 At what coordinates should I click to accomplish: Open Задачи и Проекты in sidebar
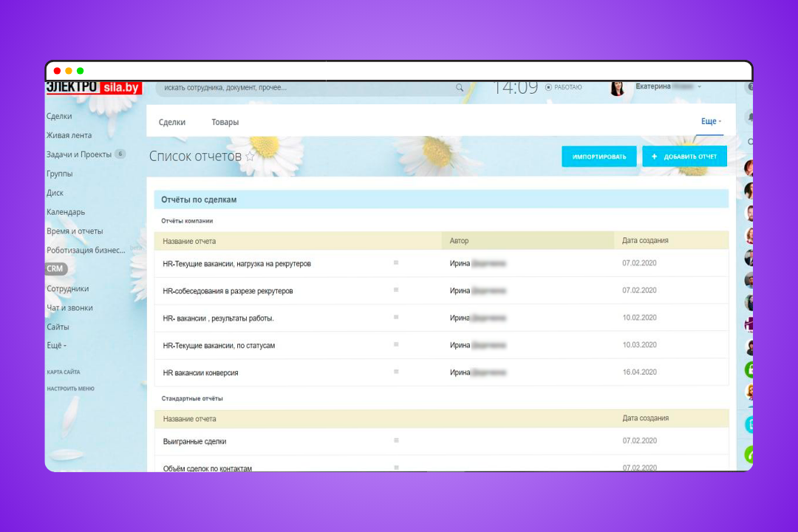(x=79, y=154)
